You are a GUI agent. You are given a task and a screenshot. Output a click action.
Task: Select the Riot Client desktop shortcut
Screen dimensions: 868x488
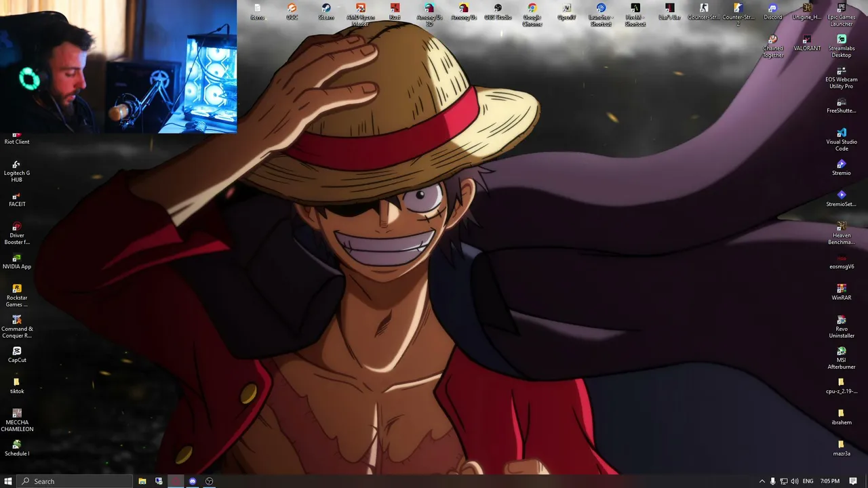[x=17, y=138]
